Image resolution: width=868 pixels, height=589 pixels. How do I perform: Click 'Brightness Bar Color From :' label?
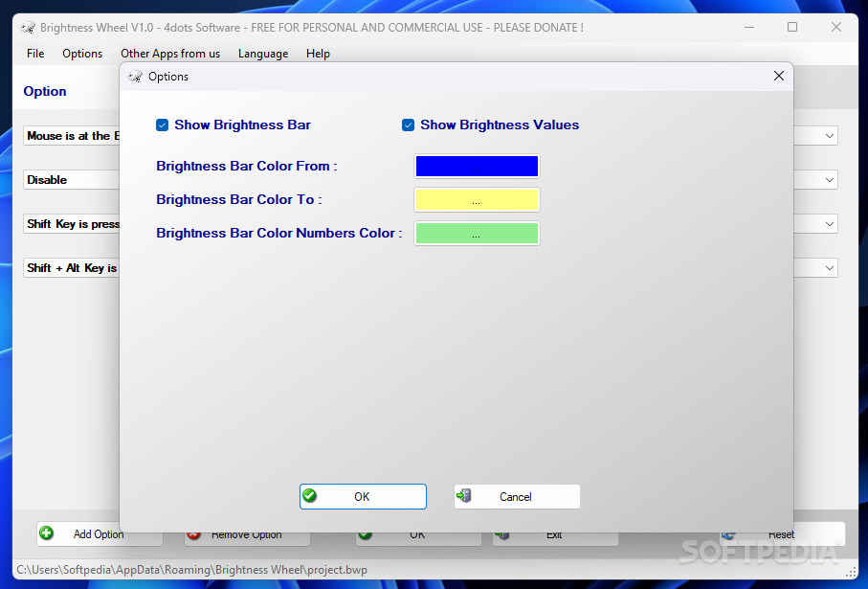coord(246,167)
